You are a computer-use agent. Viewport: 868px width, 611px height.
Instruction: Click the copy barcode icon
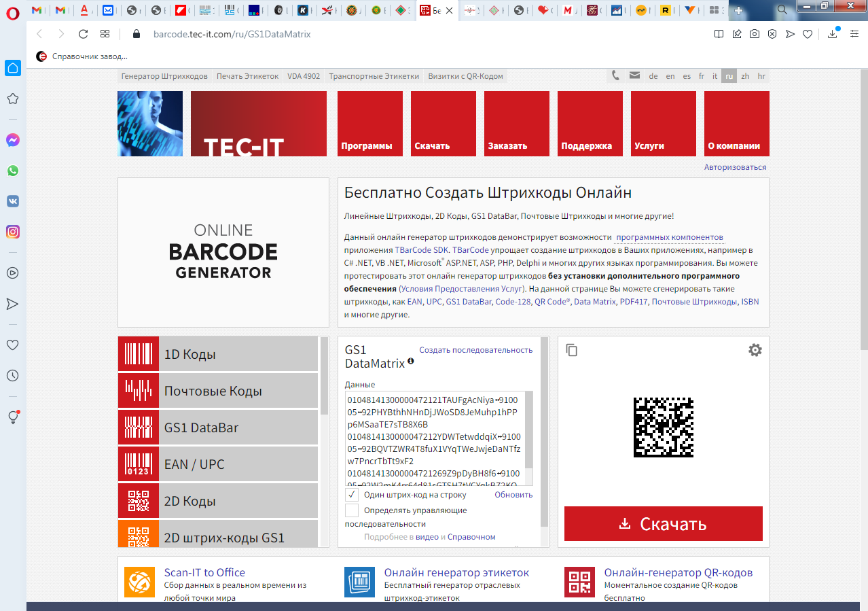point(572,350)
